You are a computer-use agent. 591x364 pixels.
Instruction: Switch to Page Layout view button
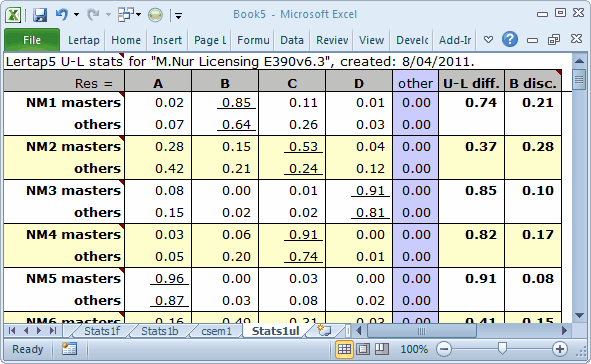[363, 349]
